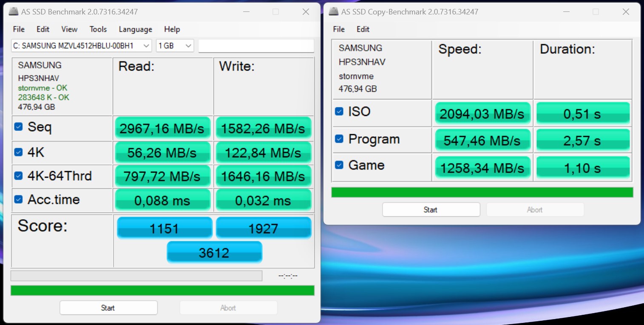
Task: Toggle the Acc.time test checkbox
Action: [x=18, y=199]
